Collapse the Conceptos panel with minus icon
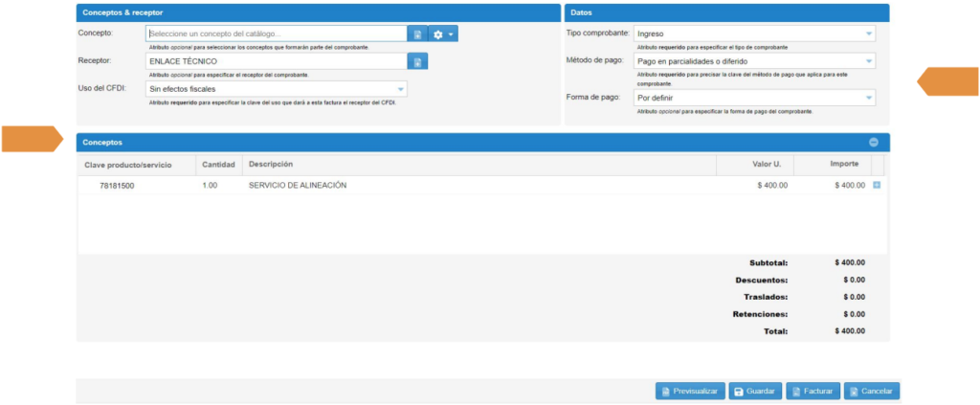Image resolution: width=980 pixels, height=405 pixels. 873,142
